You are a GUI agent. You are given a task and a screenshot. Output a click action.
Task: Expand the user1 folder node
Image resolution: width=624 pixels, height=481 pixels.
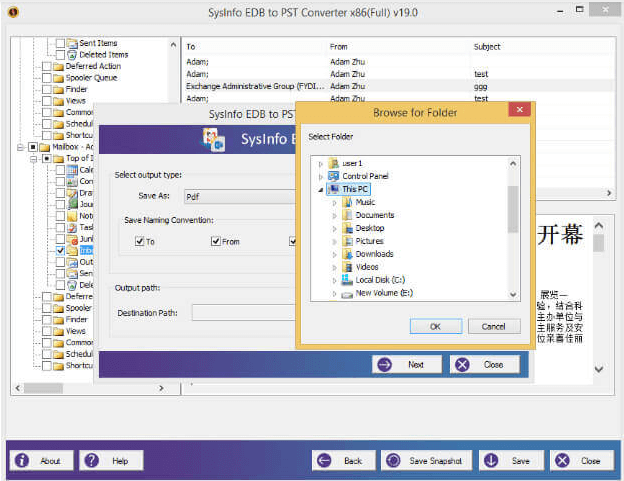point(320,163)
